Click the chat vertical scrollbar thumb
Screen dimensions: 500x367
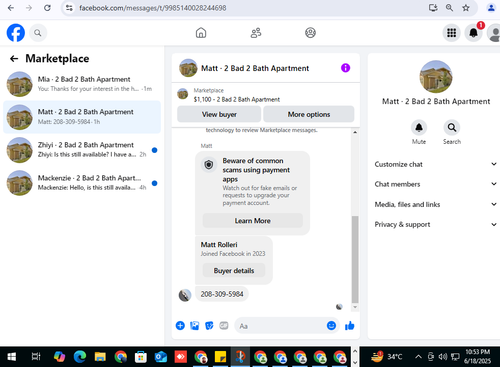[355, 259]
